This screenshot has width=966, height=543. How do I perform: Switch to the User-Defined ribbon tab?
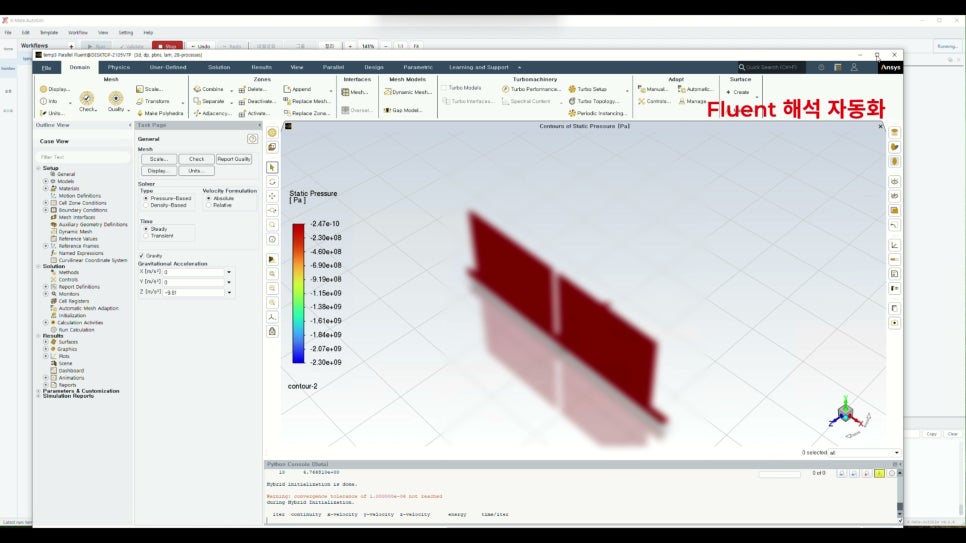pos(168,67)
